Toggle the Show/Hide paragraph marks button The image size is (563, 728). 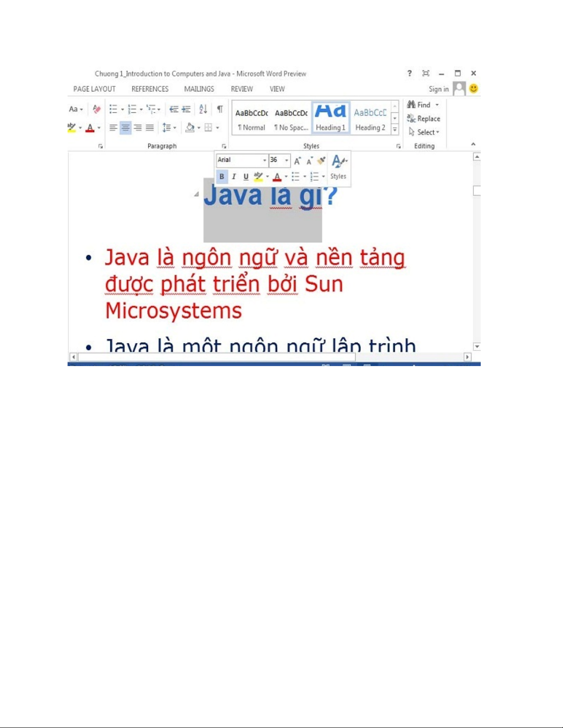220,109
